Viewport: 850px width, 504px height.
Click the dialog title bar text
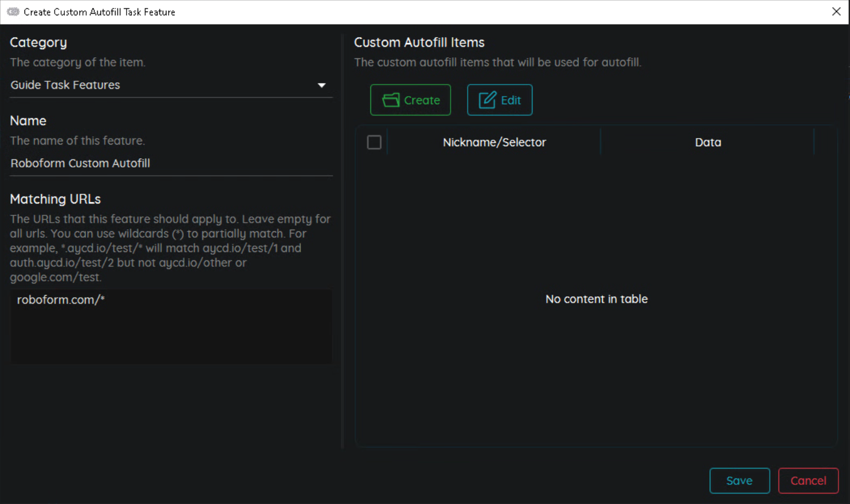(x=99, y=12)
